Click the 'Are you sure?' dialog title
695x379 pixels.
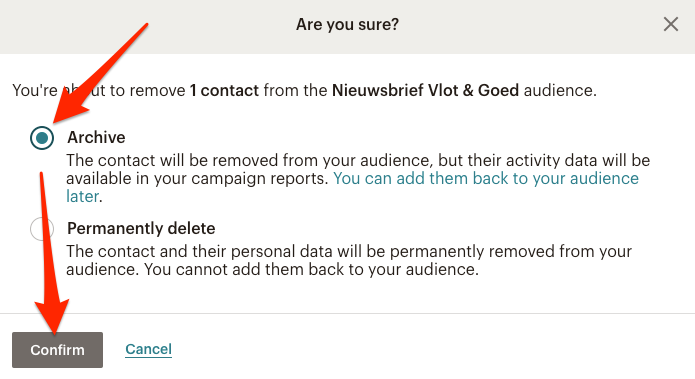click(348, 24)
